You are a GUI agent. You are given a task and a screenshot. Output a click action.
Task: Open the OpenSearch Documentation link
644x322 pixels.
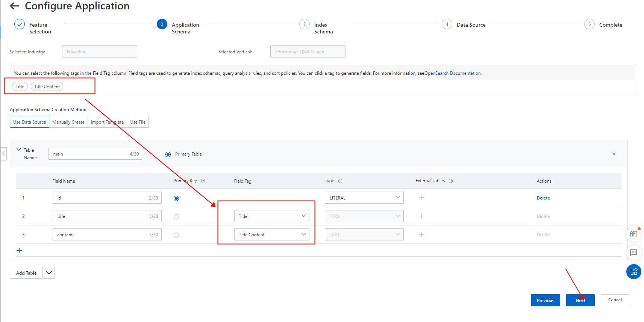point(453,73)
